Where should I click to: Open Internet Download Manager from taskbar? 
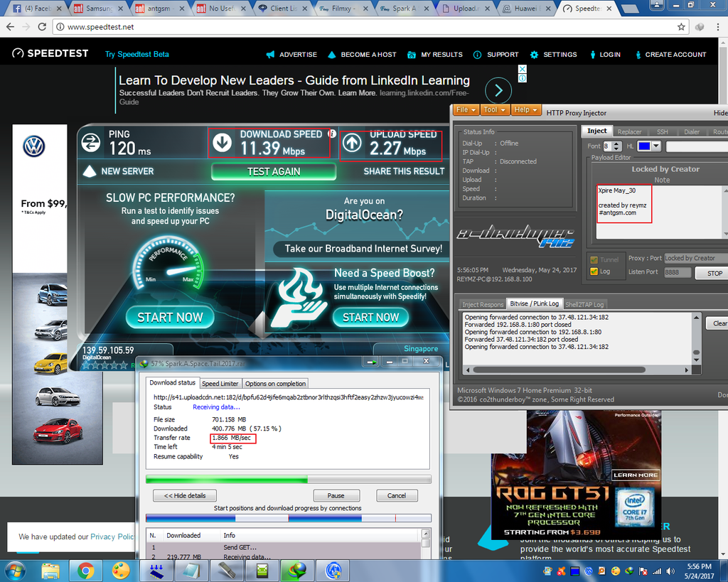297,571
